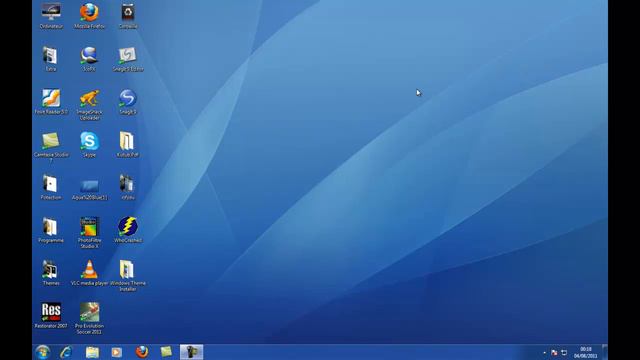Open the Snagit 9 Editor shortcut
This screenshot has width=640, height=360.
click(x=128, y=59)
